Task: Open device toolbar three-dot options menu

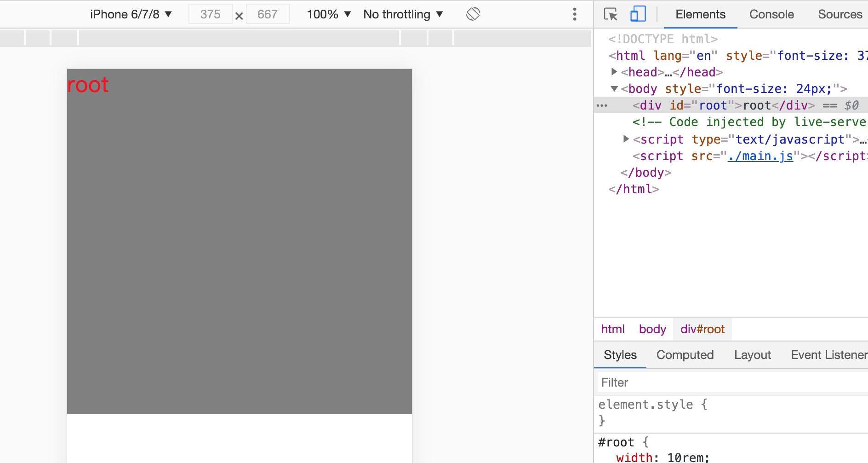Action: (575, 14)
